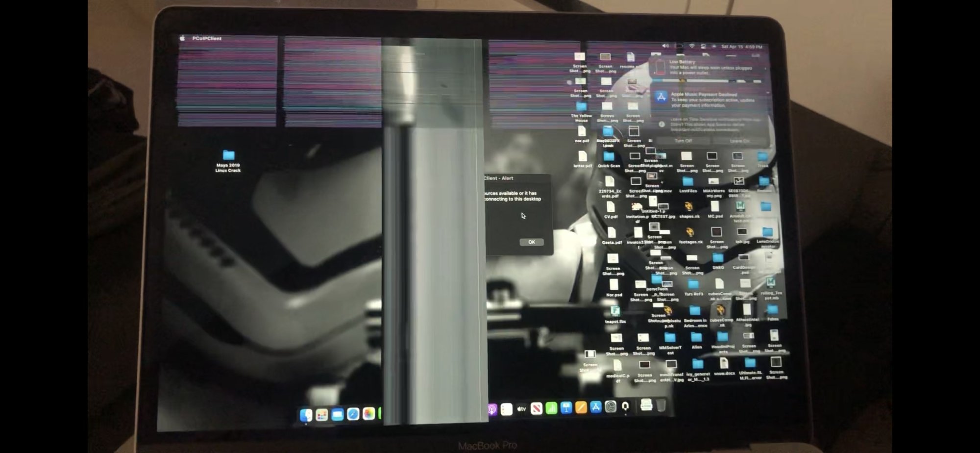The image size is (980, 453).
Task: Open the PCoIPClient menu in menu bar
Action: (207, 38)
